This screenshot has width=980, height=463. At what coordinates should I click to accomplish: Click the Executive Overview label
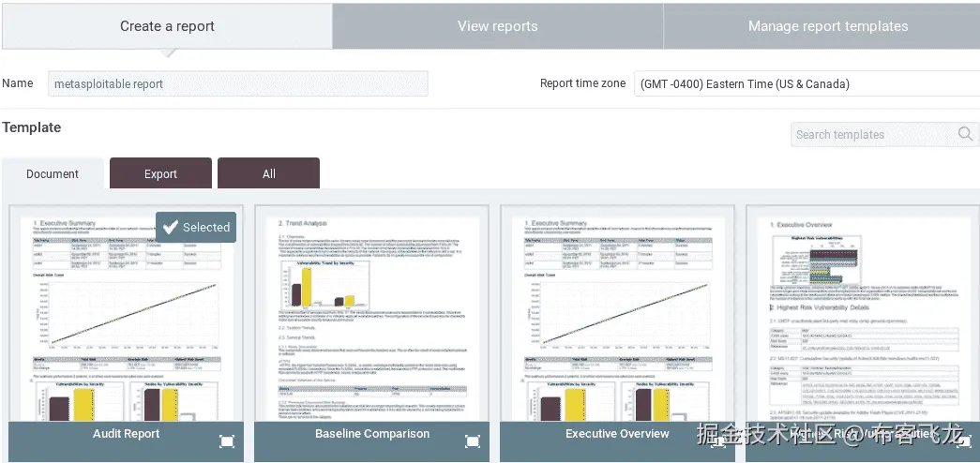coord(617,434)
